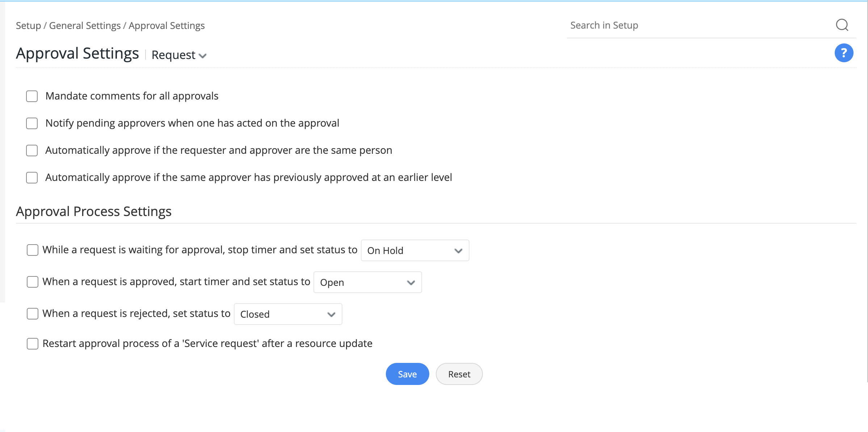Open the Closed status dropdown
Viewport: 868px width, 432px height.
pos(287,314)
